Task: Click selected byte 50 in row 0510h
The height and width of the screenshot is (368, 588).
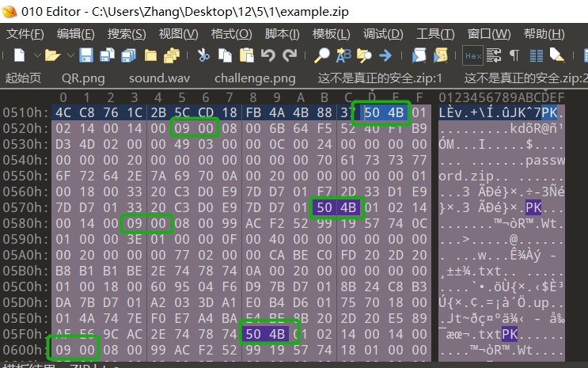Action: (372, 112)
